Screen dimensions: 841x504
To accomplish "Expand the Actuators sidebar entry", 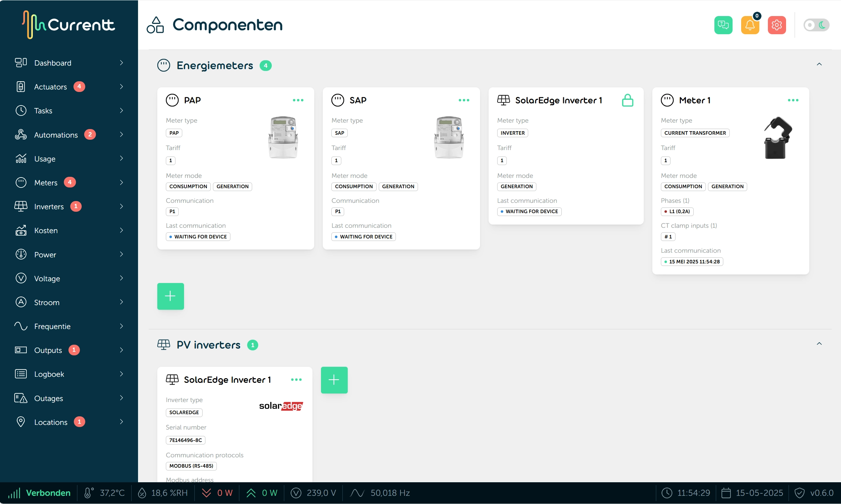I will coord(121,87).
